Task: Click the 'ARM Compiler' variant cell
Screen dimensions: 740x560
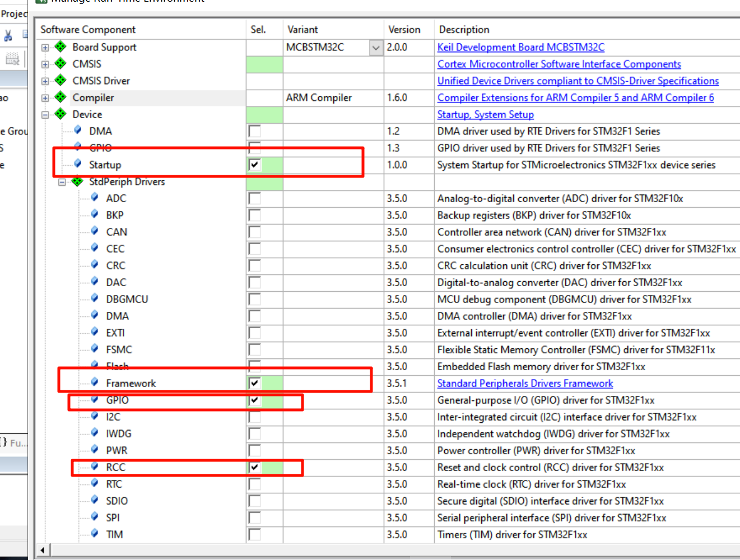Action: point(333,97)
